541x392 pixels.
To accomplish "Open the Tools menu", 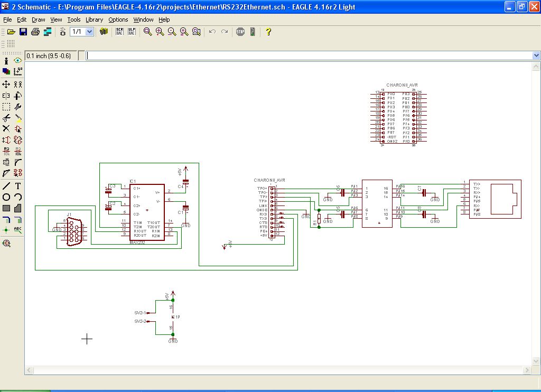I will tap(74, 20).
